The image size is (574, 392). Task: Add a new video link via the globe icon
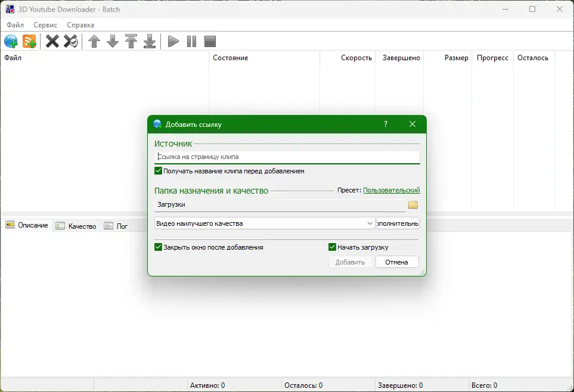coord(11,41)
